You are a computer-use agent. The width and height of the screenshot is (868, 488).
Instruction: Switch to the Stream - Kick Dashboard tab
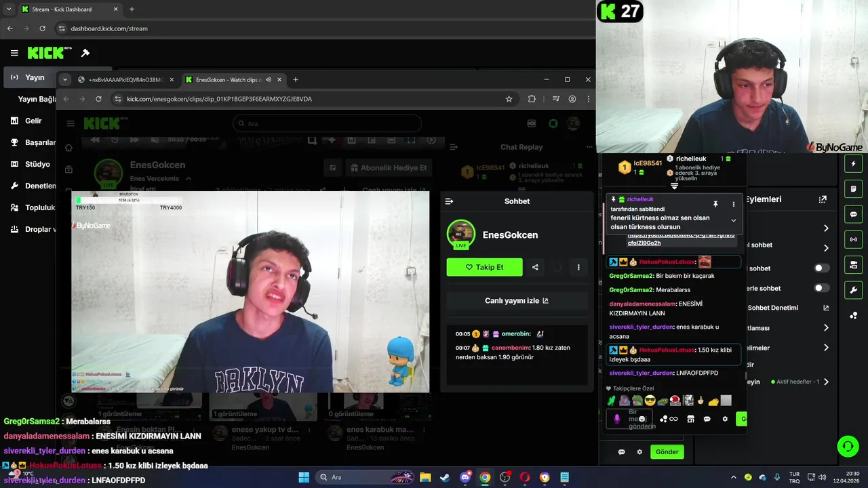click(x=68, y=9)
